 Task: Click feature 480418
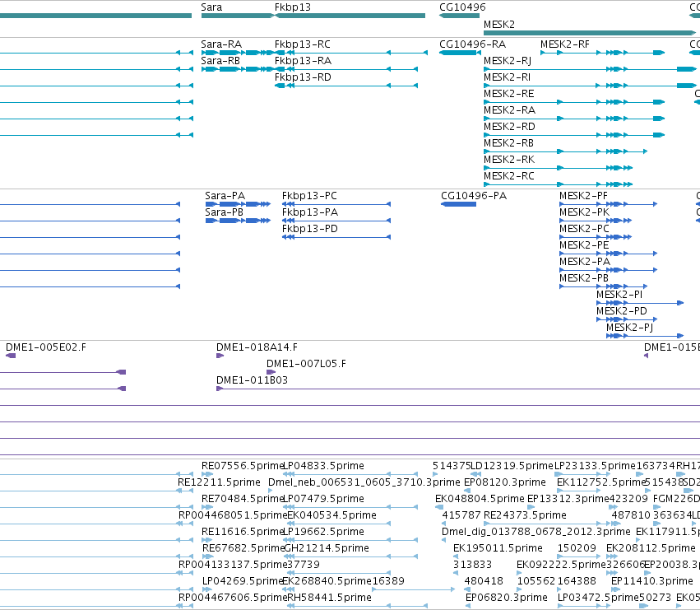tap(484, 581)
